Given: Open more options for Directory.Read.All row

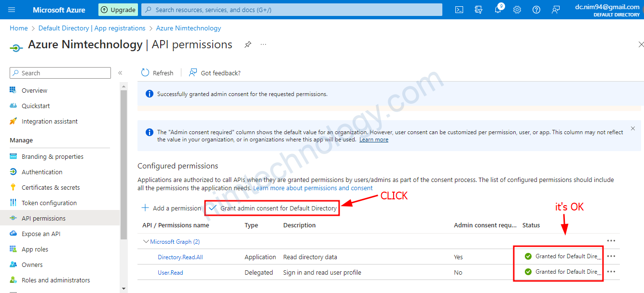Looking at the screenshot, I should click(611, 256).
